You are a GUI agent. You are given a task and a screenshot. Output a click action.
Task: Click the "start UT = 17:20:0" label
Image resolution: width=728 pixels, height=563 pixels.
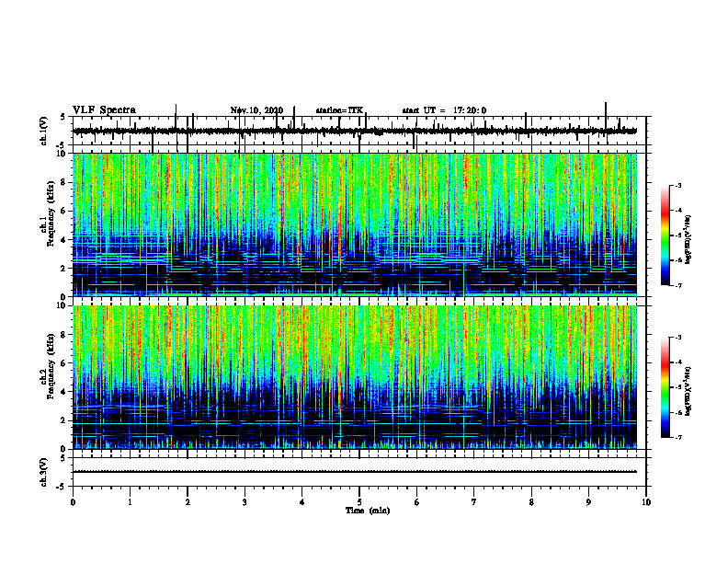click(x=444, y=110)
